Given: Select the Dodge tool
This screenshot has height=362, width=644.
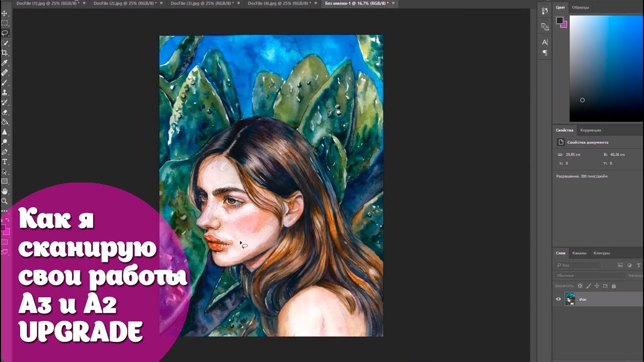Looking at the screenshot, I should pos(5,142).
